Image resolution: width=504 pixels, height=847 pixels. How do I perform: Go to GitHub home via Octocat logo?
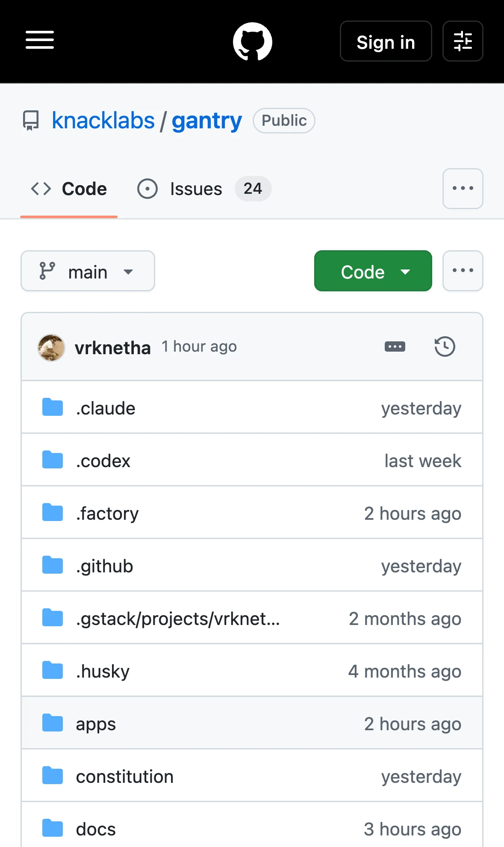pos(252,41)
